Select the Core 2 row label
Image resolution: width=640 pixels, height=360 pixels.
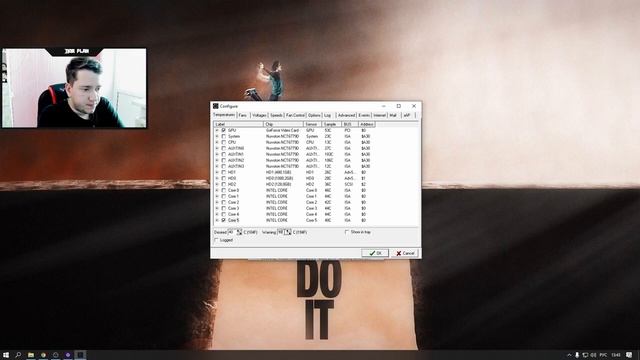click(233, 202)
